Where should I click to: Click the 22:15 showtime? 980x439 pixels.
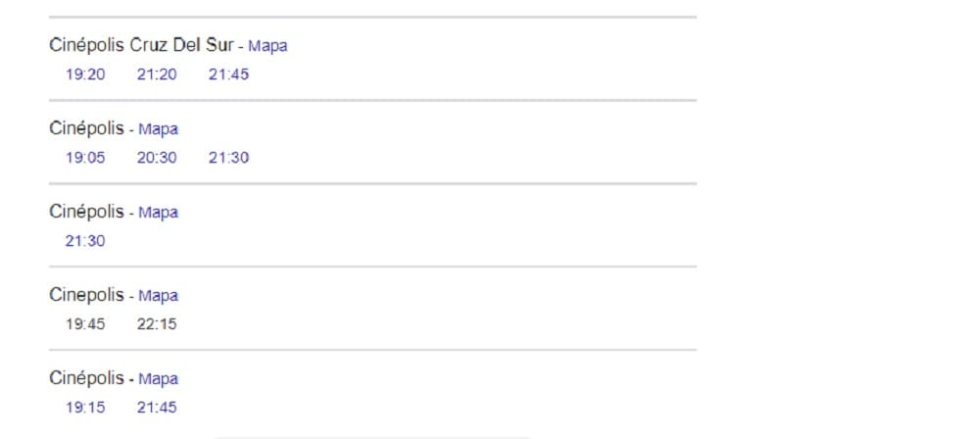(157, 324)
